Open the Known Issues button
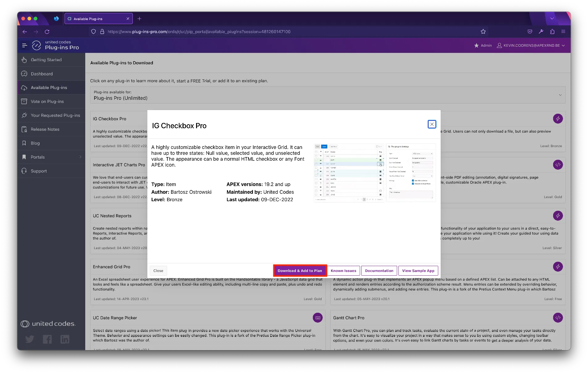Viewport: 588px width, 373px height. pyautogui.click(x=343, y=271)
